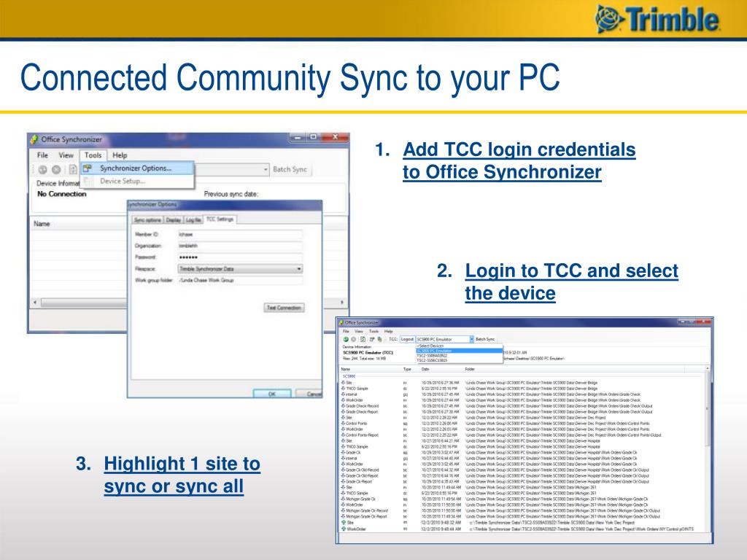Open the Filespace dropdown in TCC Settings
The height and width of the screenshot is (560, 747).
pos(240,269)
